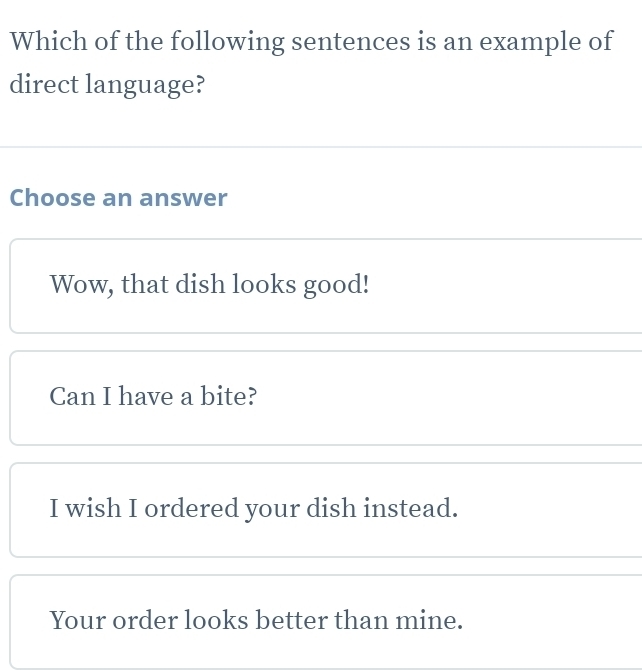Click the word "wish" in the third answer

pos(93,510)
